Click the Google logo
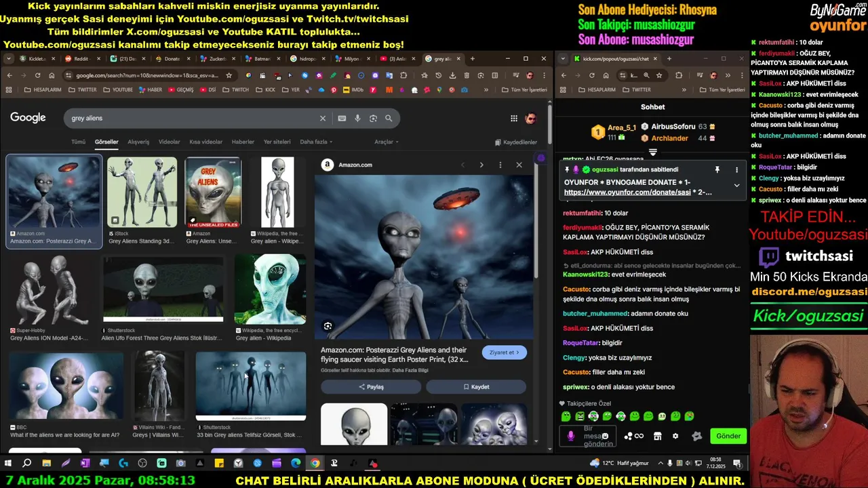 28,118
